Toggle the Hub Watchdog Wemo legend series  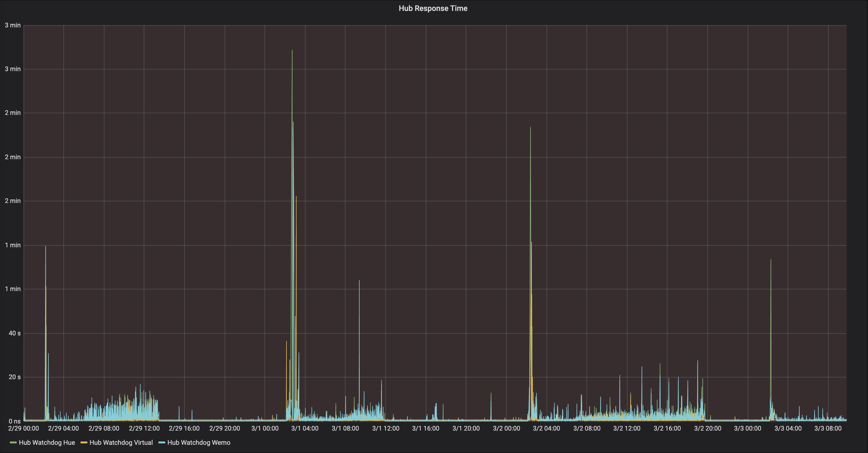click(199, 443)
